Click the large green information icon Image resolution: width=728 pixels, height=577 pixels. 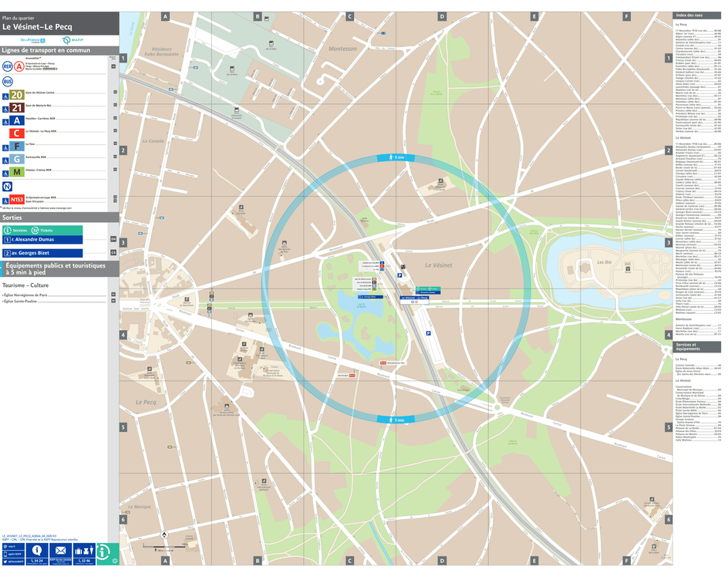106,553
